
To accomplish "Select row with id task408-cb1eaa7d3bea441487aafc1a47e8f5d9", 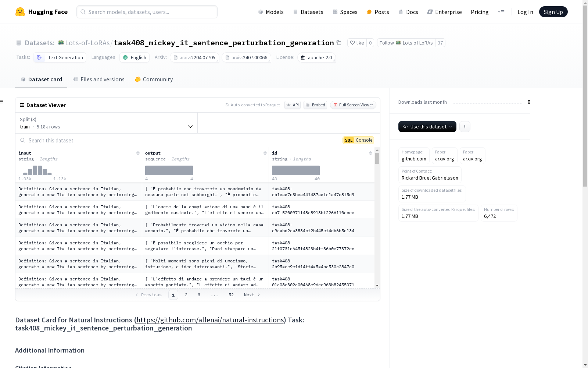I will 195,192.
